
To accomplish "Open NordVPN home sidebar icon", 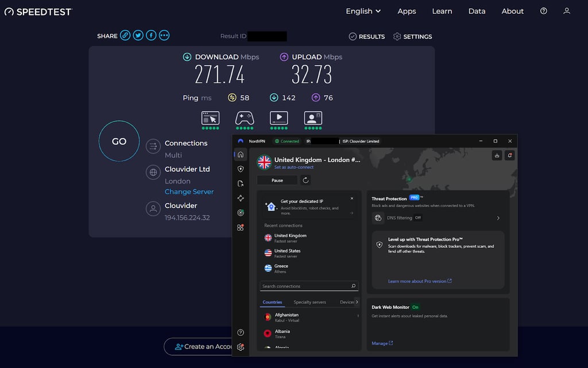I will pos(241,154).
